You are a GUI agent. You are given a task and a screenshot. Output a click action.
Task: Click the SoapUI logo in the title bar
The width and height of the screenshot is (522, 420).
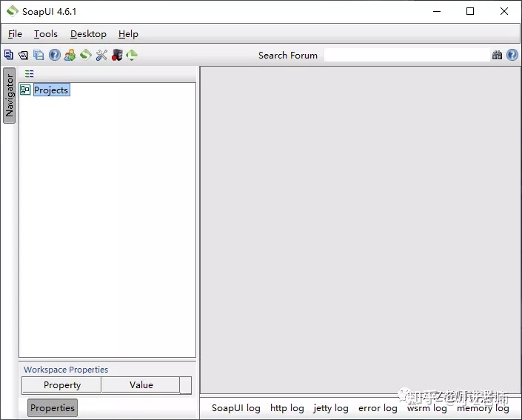click(x=13, y=11)
